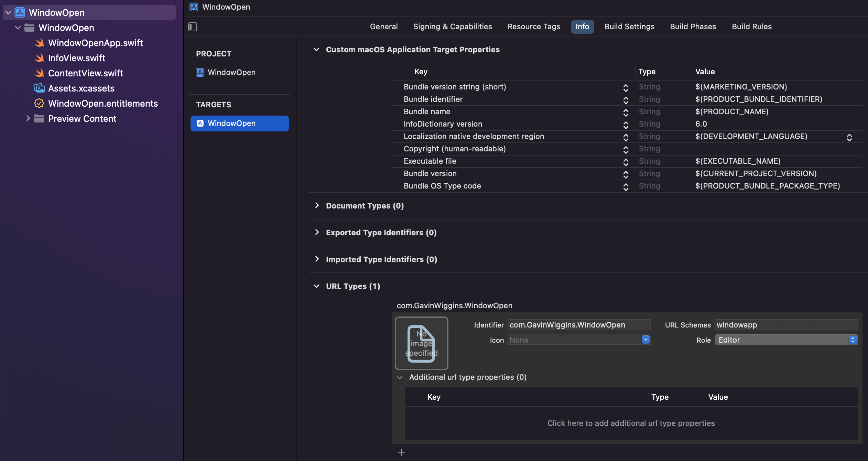
Task: Open the Role dropdown set to Editor
Action: coord(786,340)
